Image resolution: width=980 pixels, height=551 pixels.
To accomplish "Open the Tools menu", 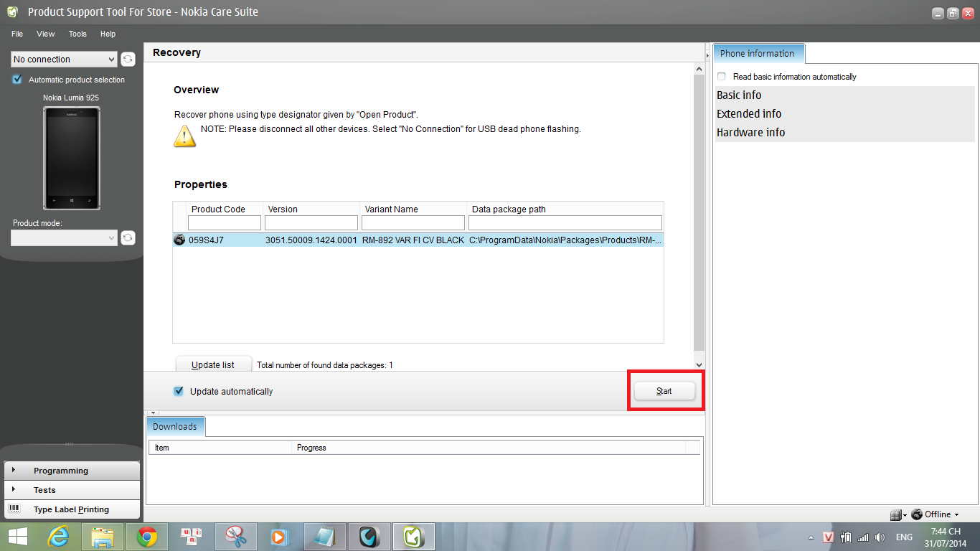I will [x=77, y=34].
